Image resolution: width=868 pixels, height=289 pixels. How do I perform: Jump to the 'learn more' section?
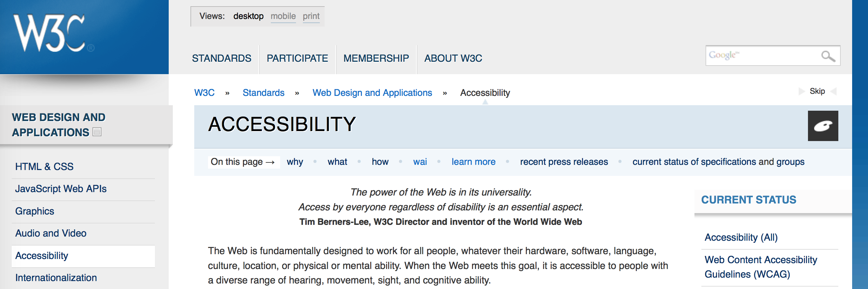(473, 162)
